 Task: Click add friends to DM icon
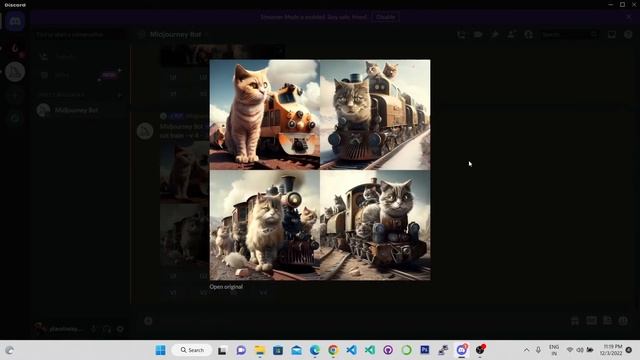511,35
